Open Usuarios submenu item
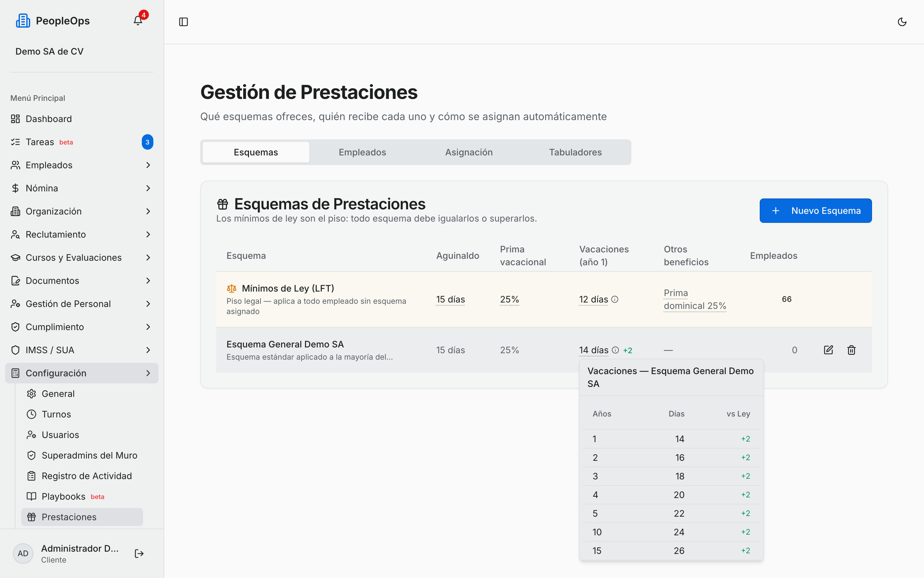This screenshot has height=578, width=924. point(82,435)
